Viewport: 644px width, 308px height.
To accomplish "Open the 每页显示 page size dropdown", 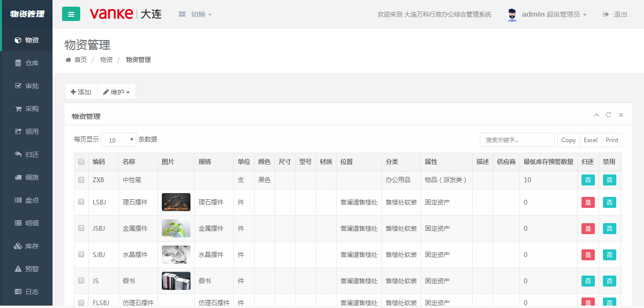I will point(118,140).
